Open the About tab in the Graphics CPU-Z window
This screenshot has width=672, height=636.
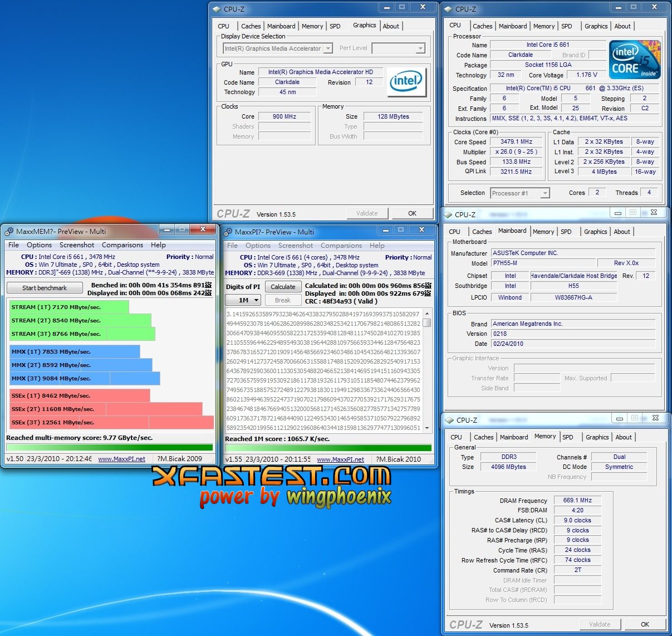[391, 26]
